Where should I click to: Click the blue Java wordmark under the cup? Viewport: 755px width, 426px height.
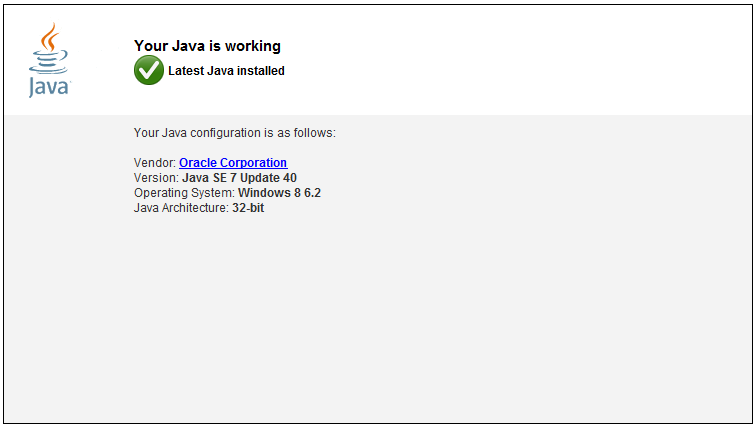(x=49, y=87)
